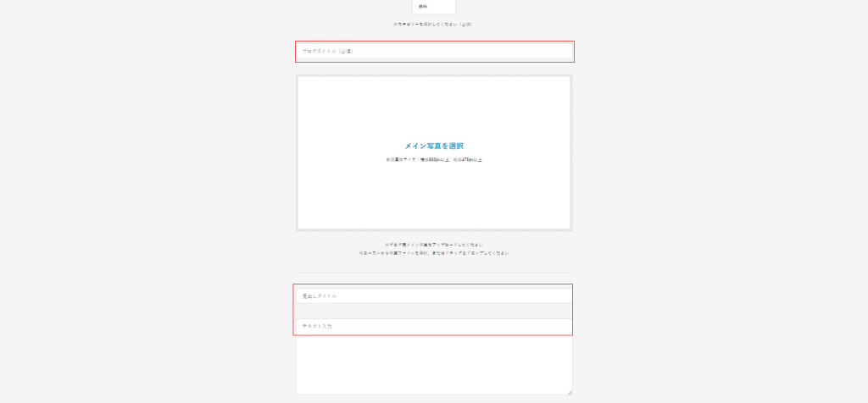Choose main photo via the blue link text
Screen dimensions: 868x403
click(434, 146)
